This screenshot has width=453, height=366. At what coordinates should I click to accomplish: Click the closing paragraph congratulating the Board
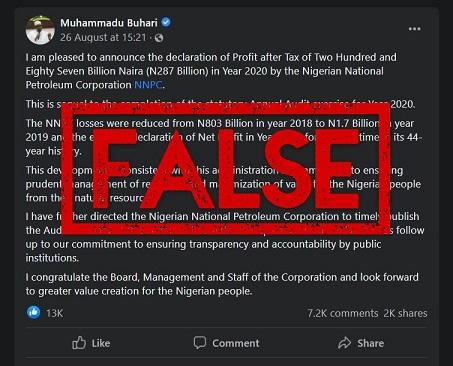pyautogui.click(x=222, y=284)
